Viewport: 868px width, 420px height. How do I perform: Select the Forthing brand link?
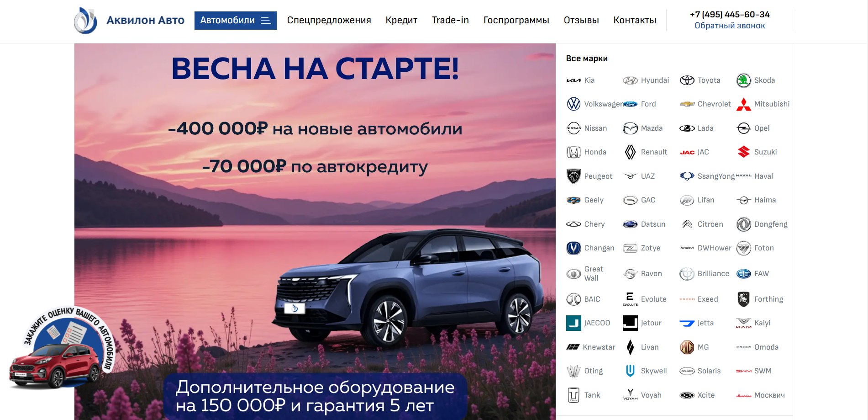pos(759,299)
